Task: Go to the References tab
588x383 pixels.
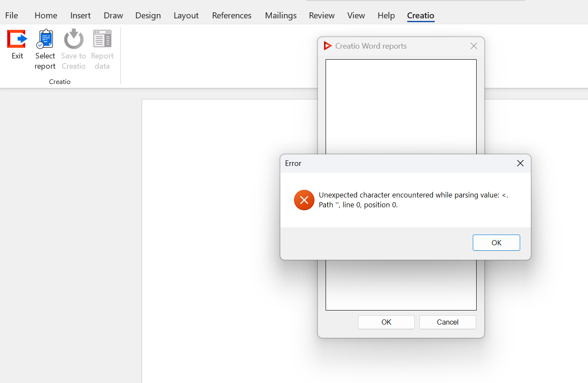Action: click(x=232, y=15)
